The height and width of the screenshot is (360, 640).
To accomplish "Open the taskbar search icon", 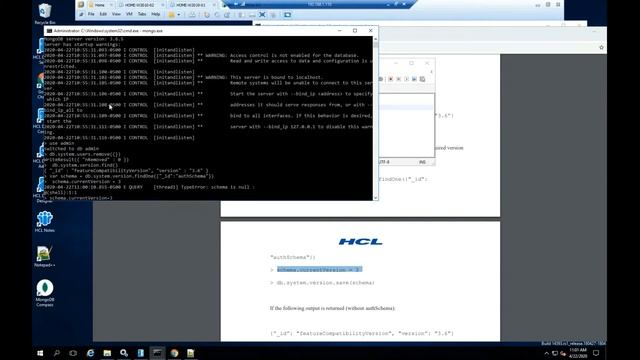I will (x=57, y=353).
